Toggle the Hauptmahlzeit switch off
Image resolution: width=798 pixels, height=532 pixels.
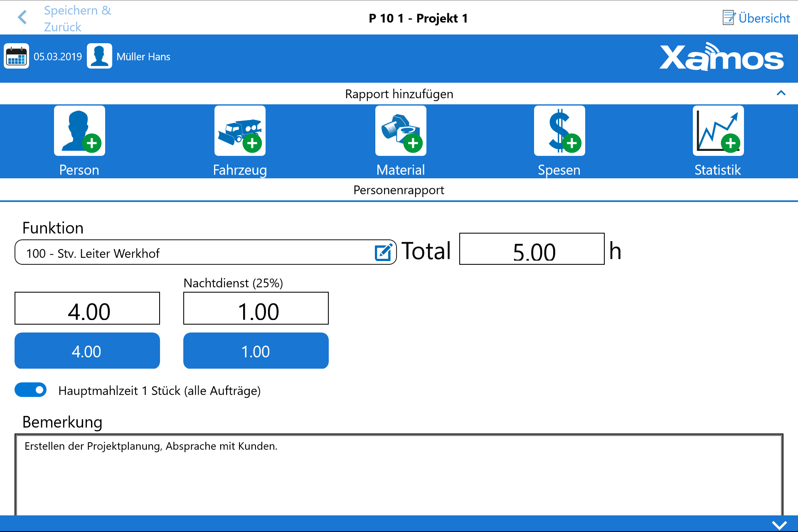coord(31,390)
